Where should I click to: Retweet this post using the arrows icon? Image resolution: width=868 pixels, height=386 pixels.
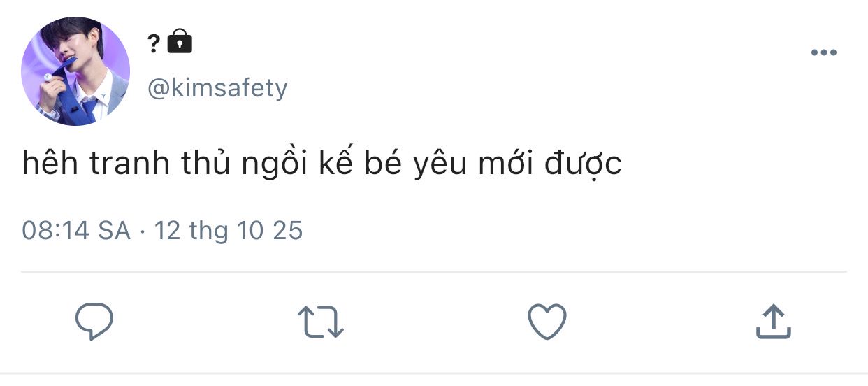tap(320, 322)
